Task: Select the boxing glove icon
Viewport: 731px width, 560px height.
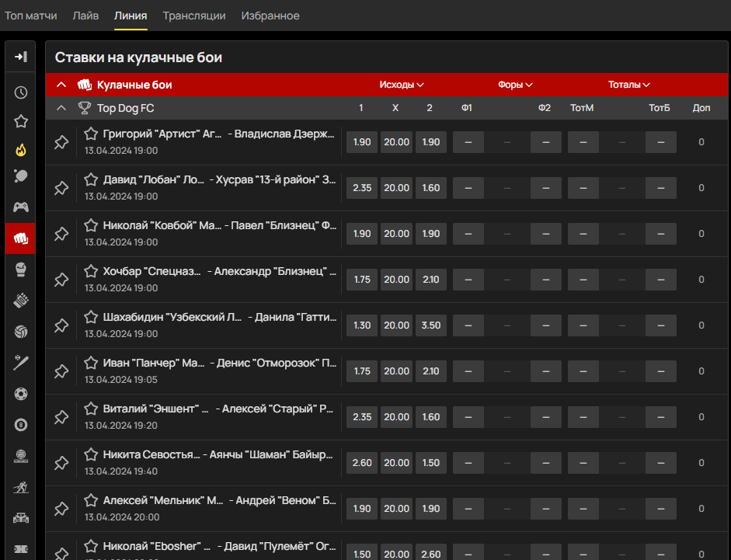Action: pos(20,270)
